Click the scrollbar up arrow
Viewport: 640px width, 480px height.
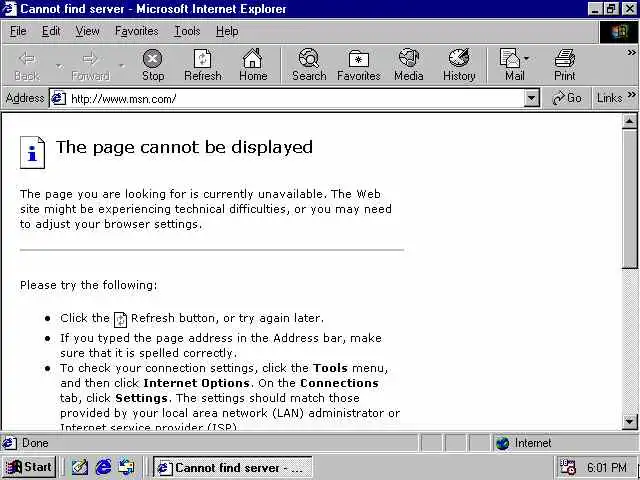[630, 121]
